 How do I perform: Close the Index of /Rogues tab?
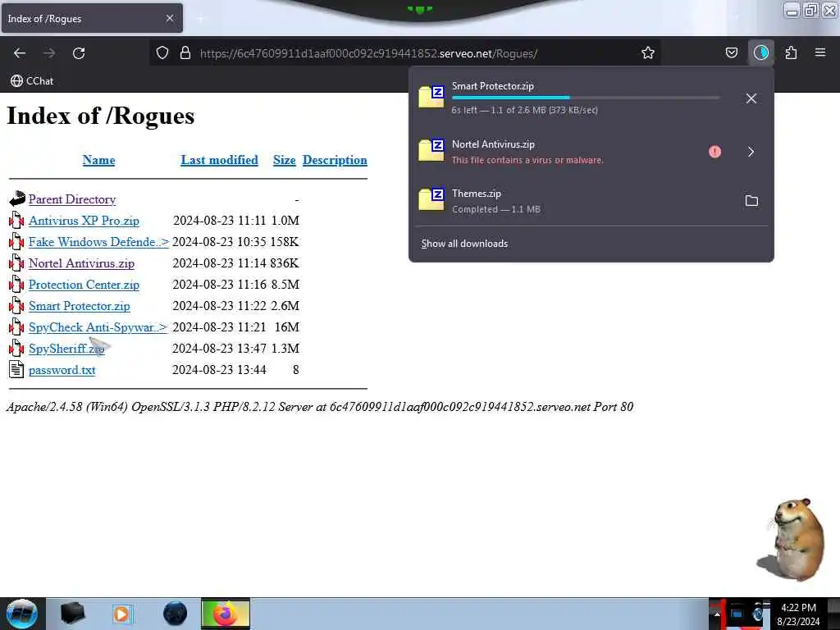click(170, 18)
